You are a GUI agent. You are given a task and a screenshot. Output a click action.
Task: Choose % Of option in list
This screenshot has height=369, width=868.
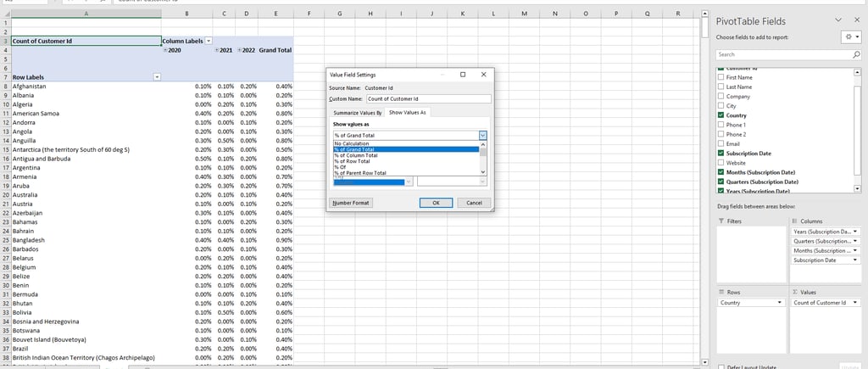[x=406, y=167]
